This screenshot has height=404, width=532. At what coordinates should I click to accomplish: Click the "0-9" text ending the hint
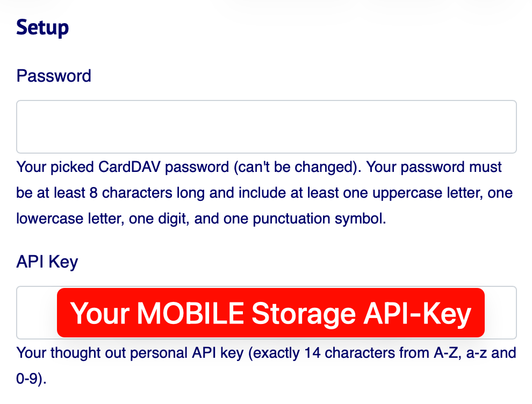point(30,379)
